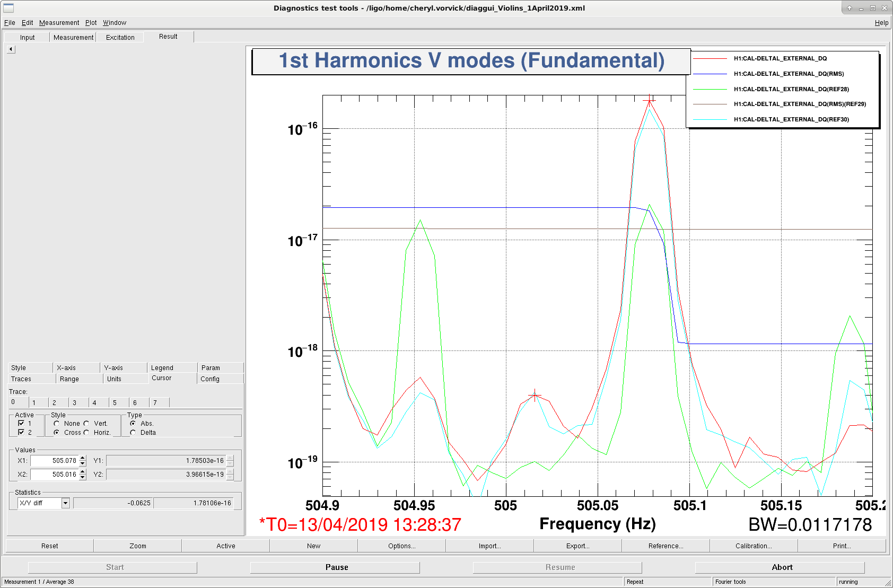Click the Calibration... button
This screenshot has width=893, height=588.
[x=754, y=546]
